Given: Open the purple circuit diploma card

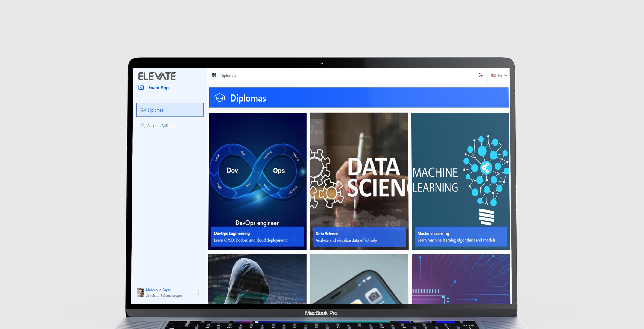Looking at the screenshot, I should [461, 279].
